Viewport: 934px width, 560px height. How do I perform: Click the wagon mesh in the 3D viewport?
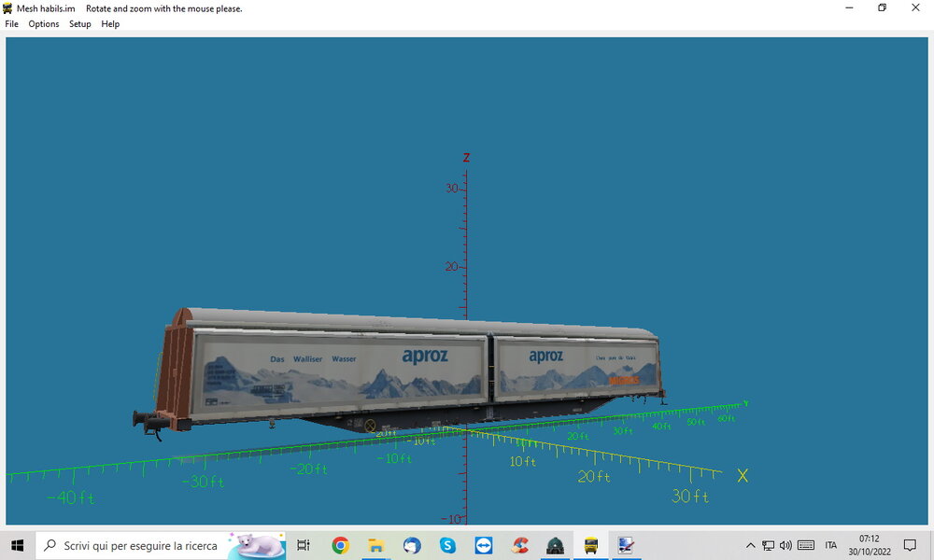click(399, 372)
